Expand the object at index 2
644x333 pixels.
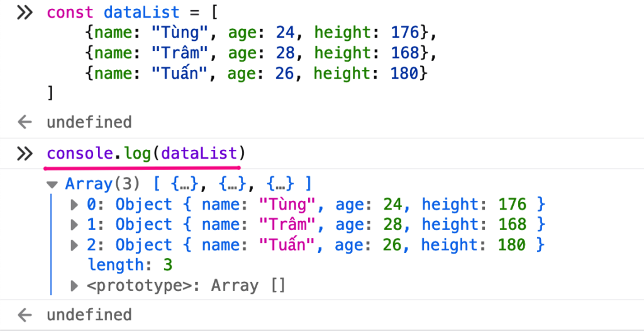(75, 245)
